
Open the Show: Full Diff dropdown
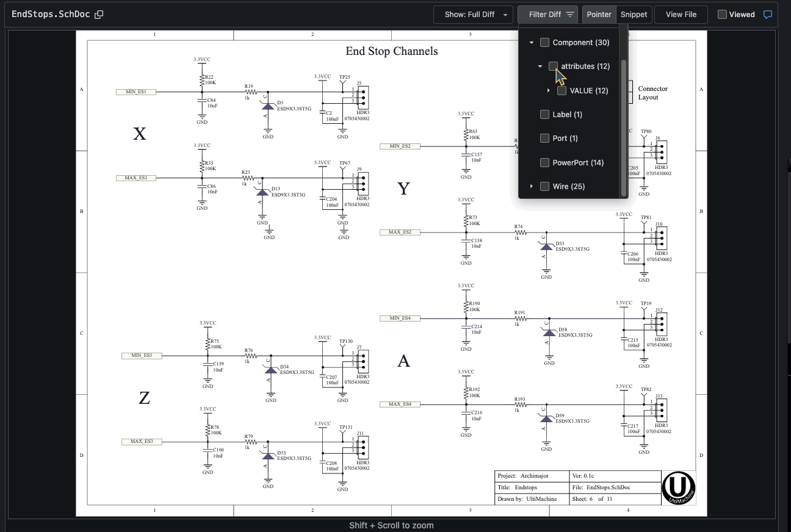pyautogui.click(x=472, y=14)
